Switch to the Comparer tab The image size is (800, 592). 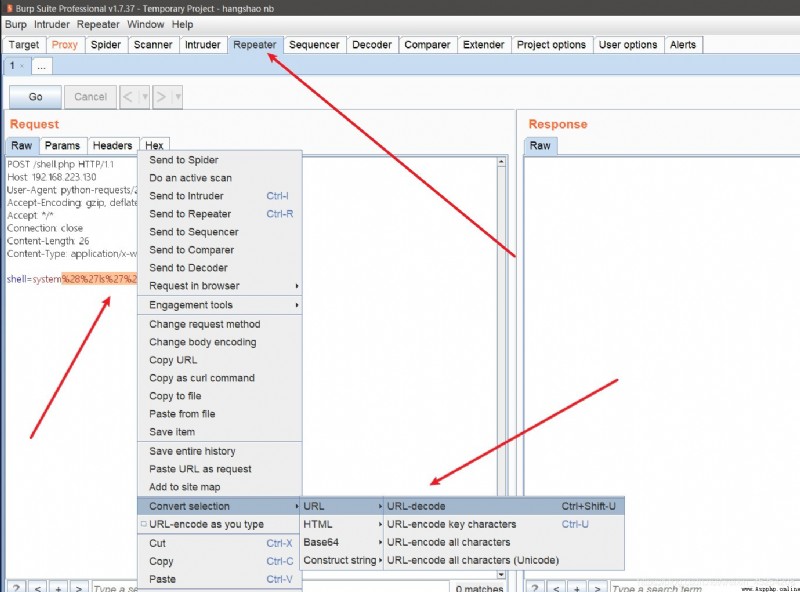pos(427,45)
